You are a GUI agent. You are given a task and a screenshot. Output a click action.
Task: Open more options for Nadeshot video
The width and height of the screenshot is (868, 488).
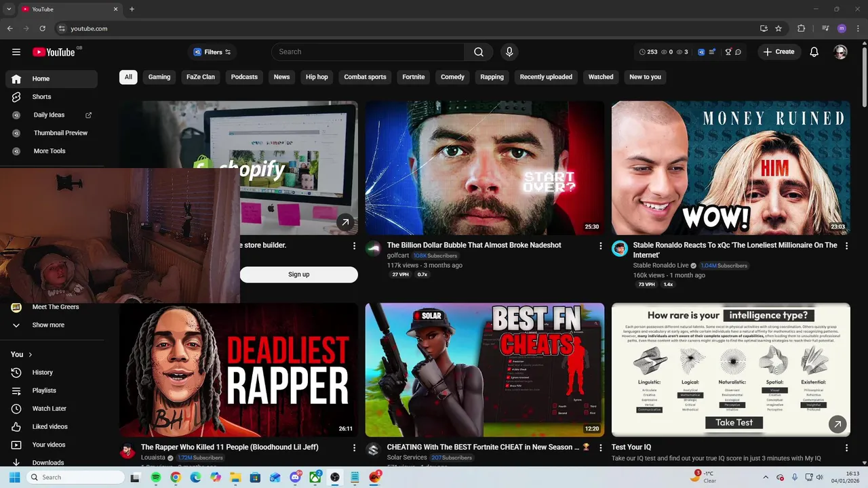click(x=600, y=246)
